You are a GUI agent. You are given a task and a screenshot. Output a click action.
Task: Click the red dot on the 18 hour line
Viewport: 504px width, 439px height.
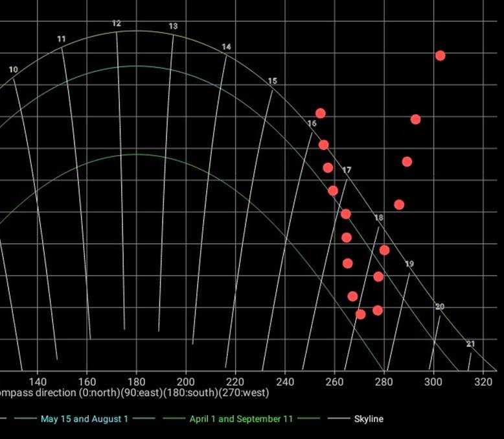(384, 250)
